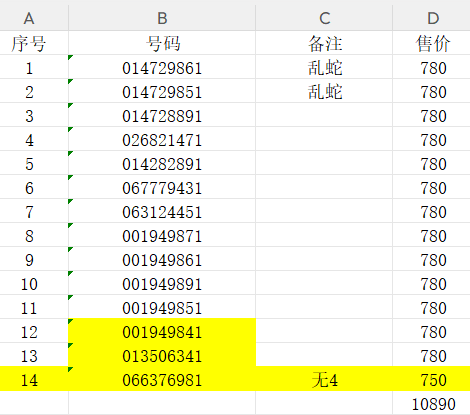470x415 pixels.
Task: Click the 号码 header cell
Action: (x=162, y=43)
